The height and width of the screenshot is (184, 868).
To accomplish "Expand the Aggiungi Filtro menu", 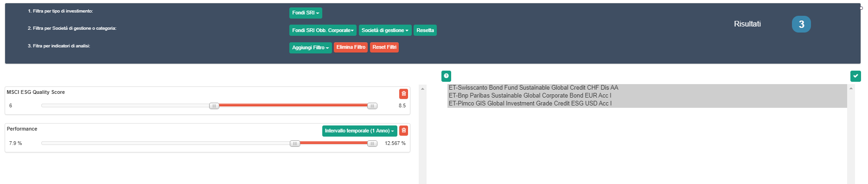I will pos(310,47).
